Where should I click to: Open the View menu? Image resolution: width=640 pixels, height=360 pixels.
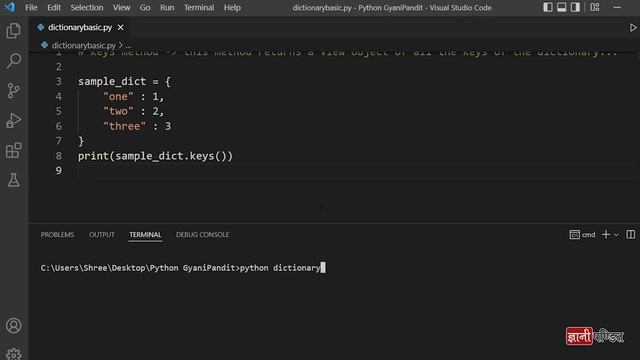pyautogui.click(x=121, y=7)
